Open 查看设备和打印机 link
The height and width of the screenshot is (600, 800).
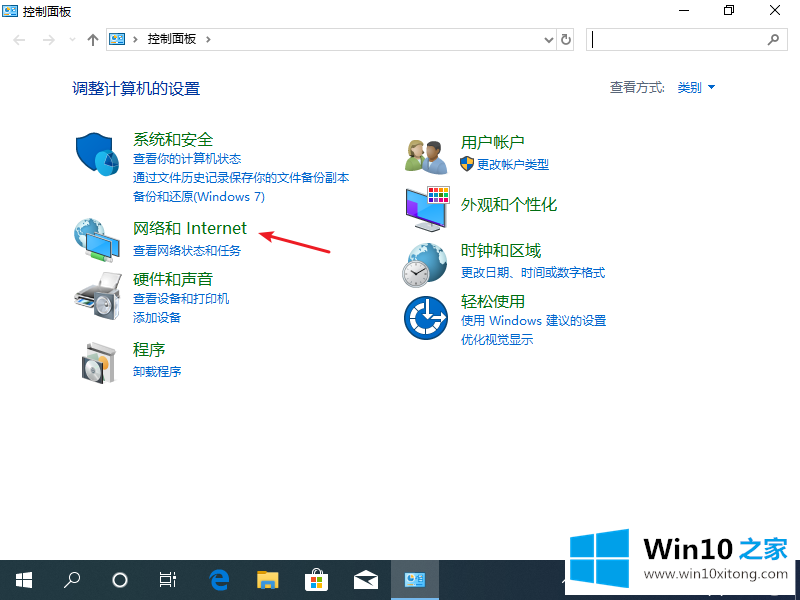[x=181, y=298]
